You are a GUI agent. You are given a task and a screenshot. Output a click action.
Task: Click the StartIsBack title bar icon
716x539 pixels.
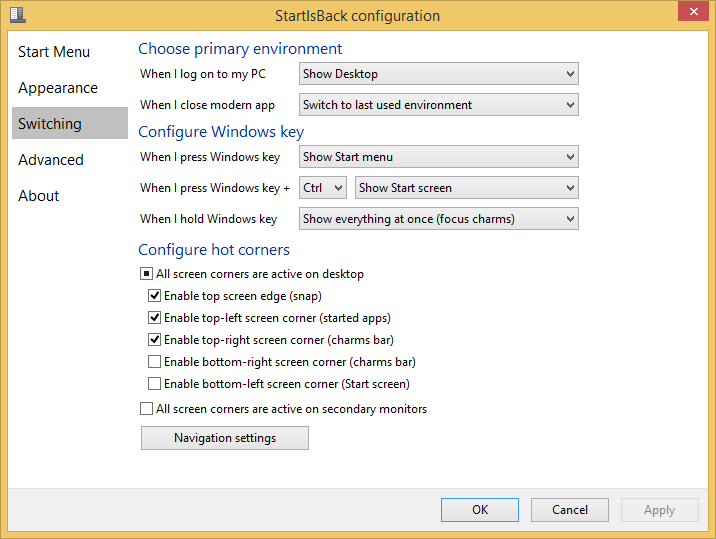coord(17,15)
